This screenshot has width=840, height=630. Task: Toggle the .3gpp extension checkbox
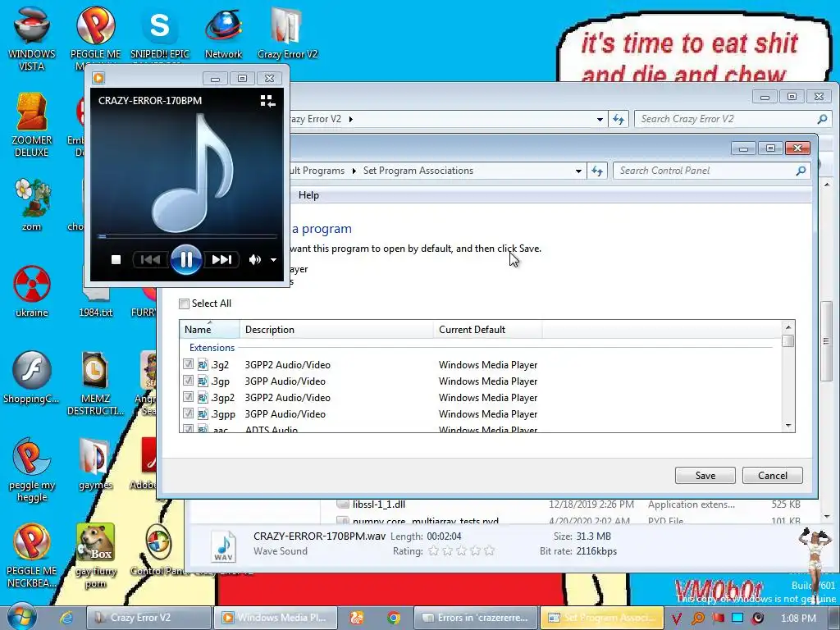(188, 413)
